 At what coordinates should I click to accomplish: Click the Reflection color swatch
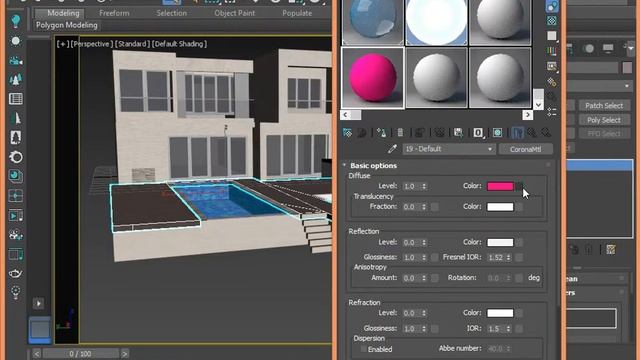pyautogui.click(x=500, y=242)
